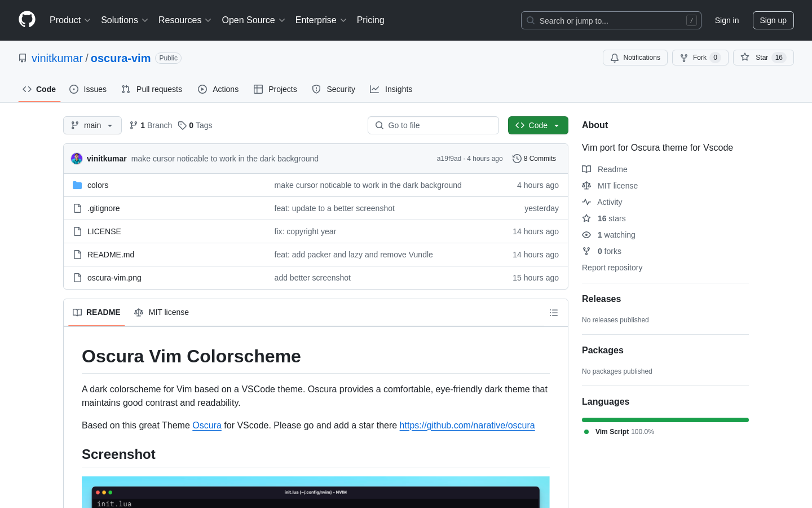Expand the main branch dropdown
This screenshot has height=508, width=812.
coord(92,125)
